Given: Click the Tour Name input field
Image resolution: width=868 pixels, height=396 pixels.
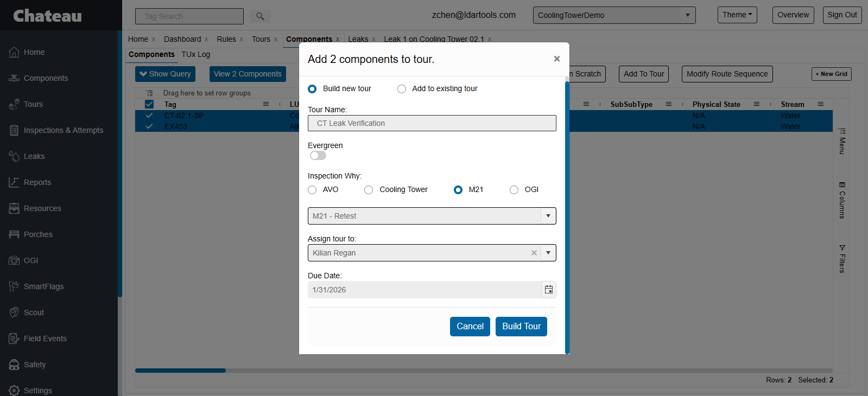Looking at the screenshot, I should [x=432, y=123].
